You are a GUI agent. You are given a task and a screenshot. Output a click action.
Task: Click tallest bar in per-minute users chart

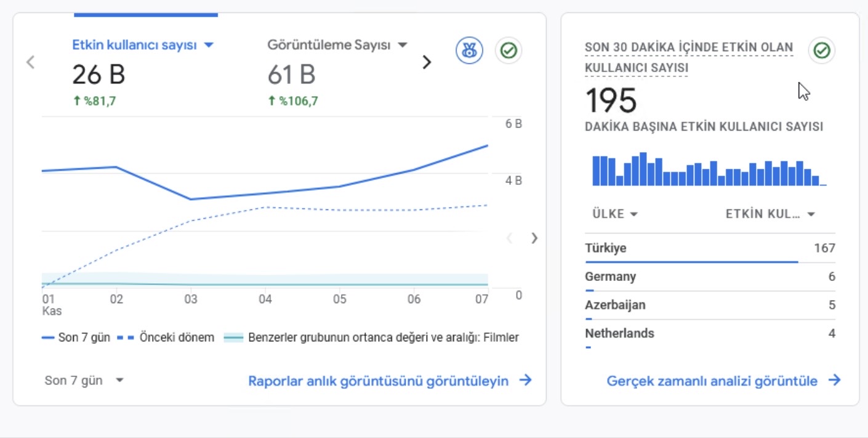(x=643, y=169)
